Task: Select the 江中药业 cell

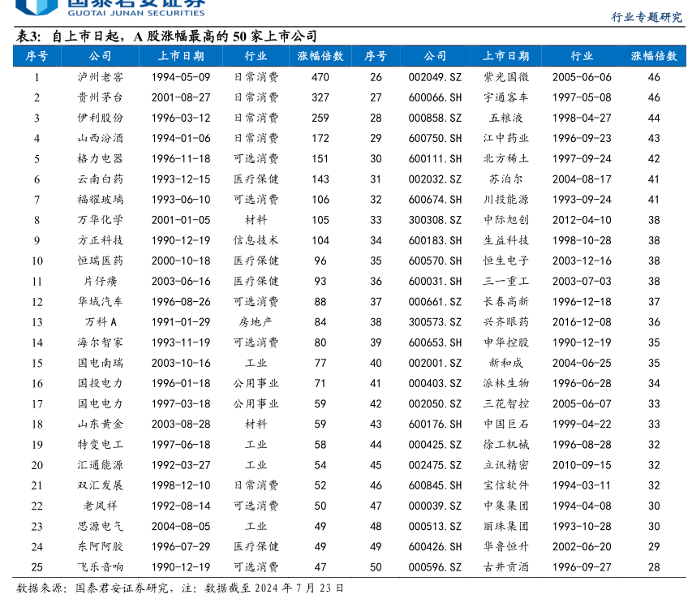Action: 506,138
